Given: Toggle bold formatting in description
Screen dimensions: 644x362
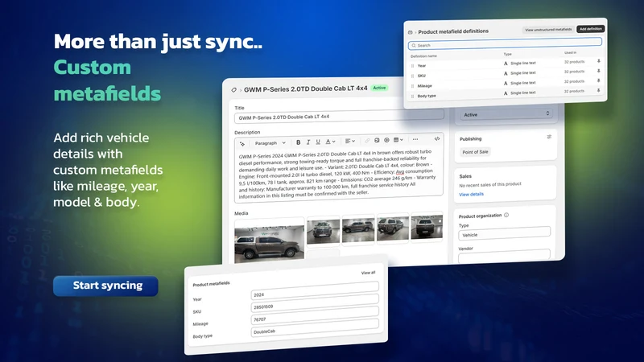Looking at the screenshot, I should (x=298, y=142).
